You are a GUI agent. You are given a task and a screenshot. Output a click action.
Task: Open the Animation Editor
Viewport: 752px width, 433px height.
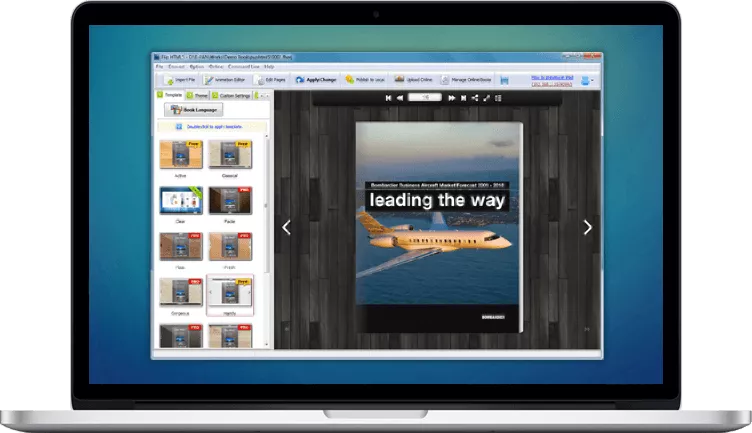click(x=226, y=79)
